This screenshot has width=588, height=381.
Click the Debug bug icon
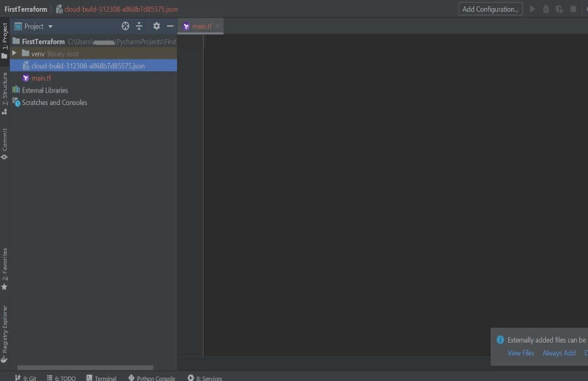[546, 9]
